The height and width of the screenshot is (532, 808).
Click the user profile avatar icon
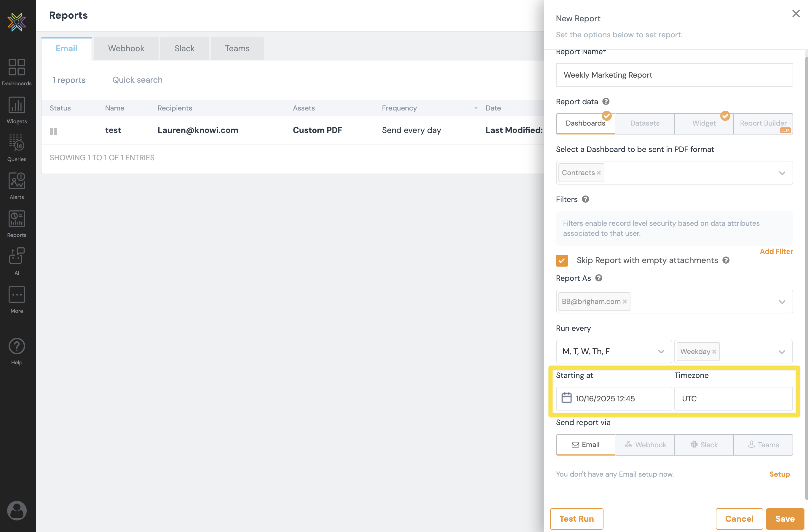tap(17, 510)
